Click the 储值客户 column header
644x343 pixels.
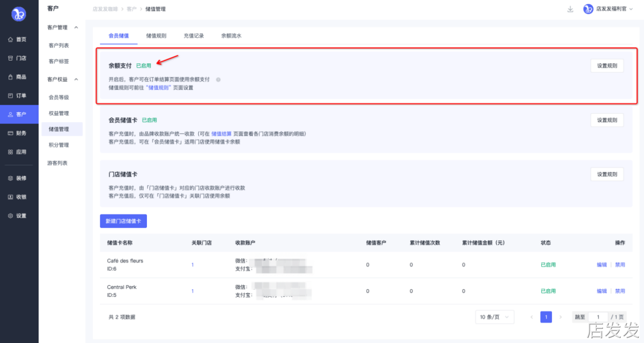(376, 243)
